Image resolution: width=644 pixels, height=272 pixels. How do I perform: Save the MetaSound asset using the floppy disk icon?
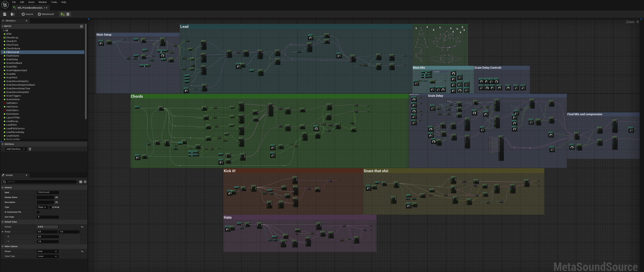pos(5,14)
